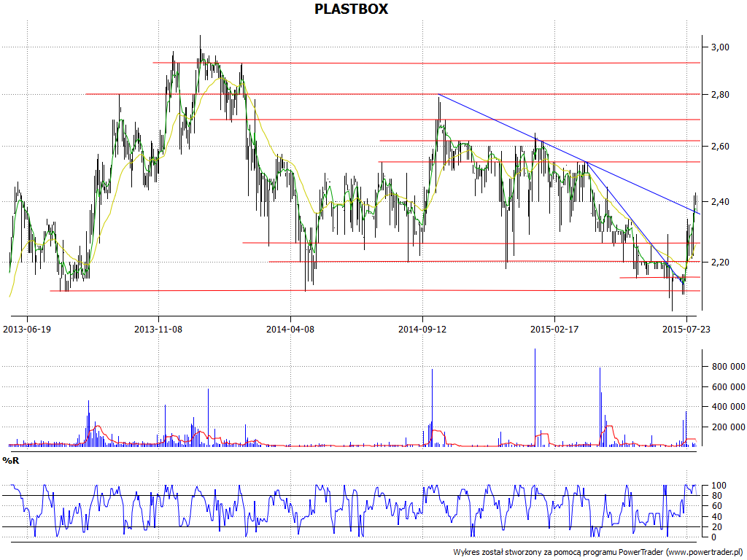Click the PowerTrader credit text in footer
The width and height of the screenshot is (747, 560).
click(x=598, y=553)
